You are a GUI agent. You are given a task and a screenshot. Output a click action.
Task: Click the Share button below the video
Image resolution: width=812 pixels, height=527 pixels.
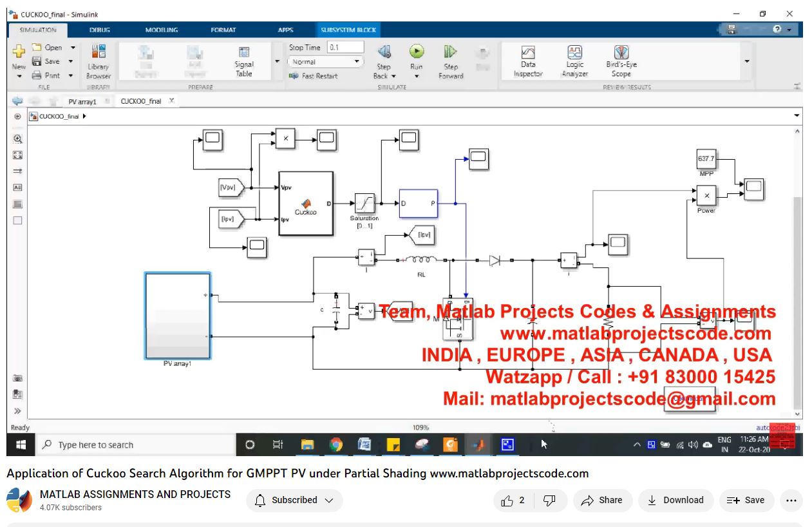pos(602,500)
